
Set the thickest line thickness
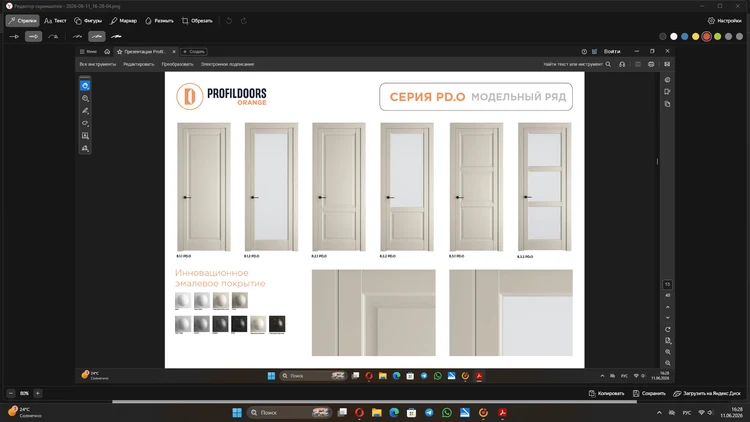coord(116,36)
